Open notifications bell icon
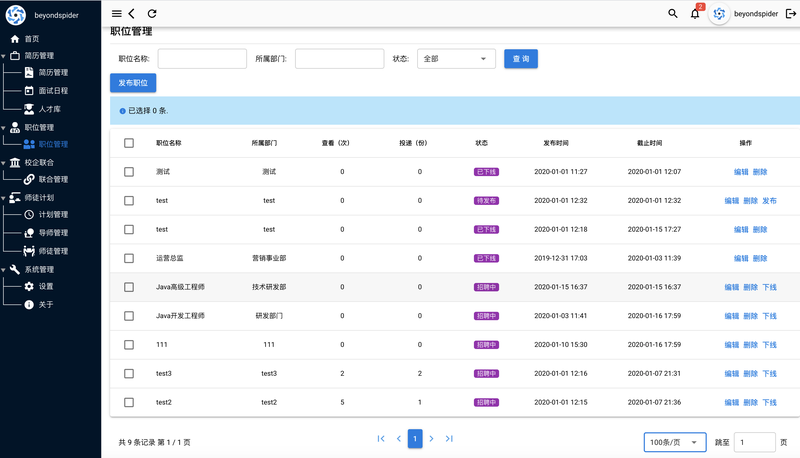800x458 pixels. click(x=695, y=14)
